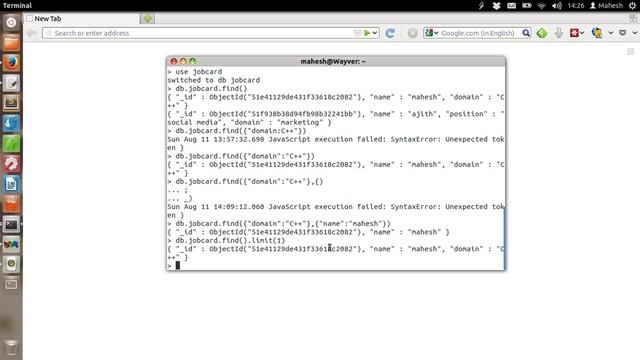640x360 pixels.
Task: Click the globe with lock toolbar icon
Action: click(x=597, y=33)
